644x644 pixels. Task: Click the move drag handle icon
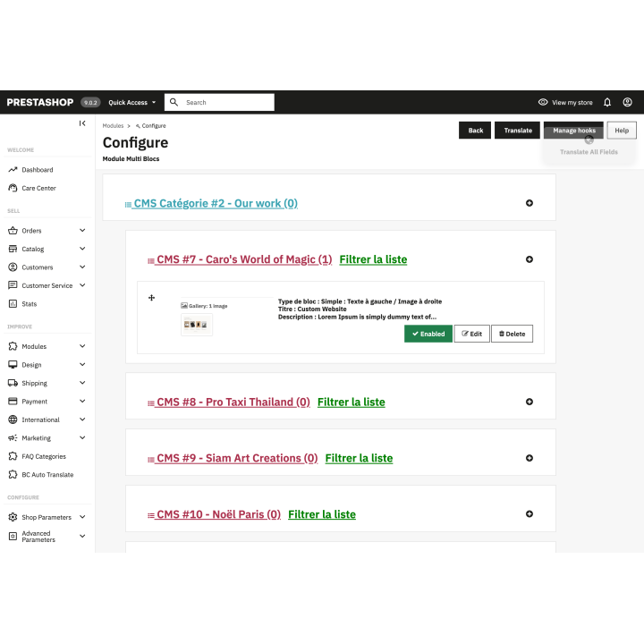pos(151,298)
